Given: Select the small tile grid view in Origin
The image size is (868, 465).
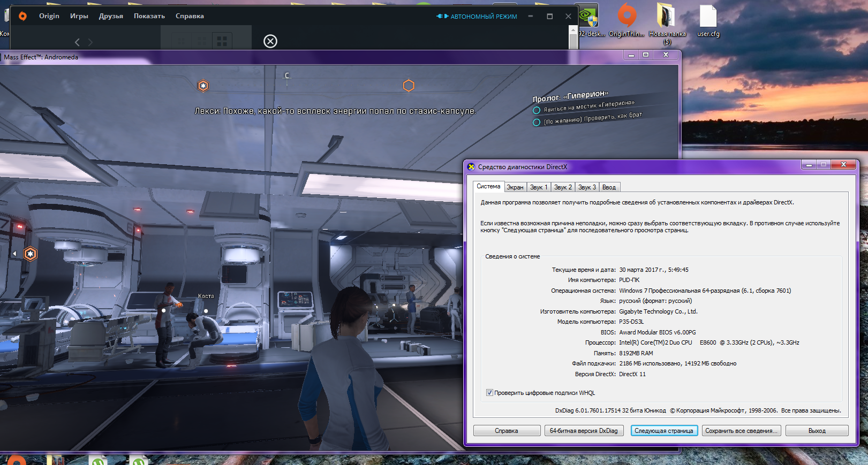Looking at the screenshot, I should (x=181, y=41).
